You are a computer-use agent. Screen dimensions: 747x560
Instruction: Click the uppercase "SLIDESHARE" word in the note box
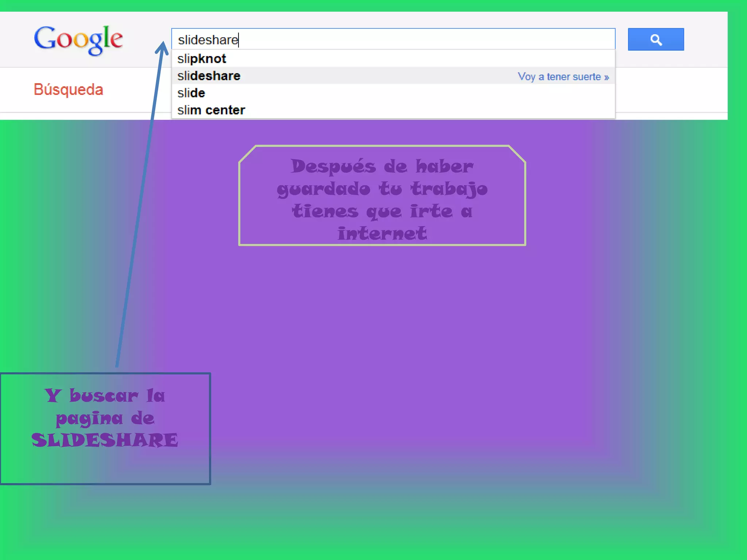pyautogui.click(x=105, y=440)
